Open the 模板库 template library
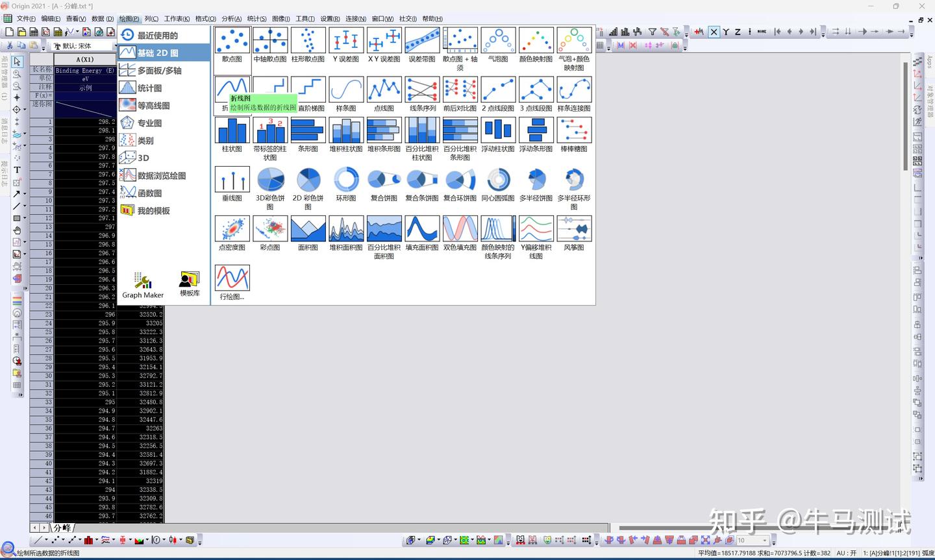This screenshot has height=560, width=935. [x=190, y=284]
